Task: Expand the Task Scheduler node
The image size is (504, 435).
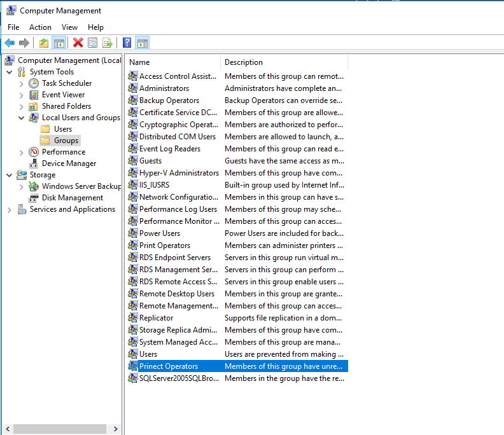Action: point(21,83)
